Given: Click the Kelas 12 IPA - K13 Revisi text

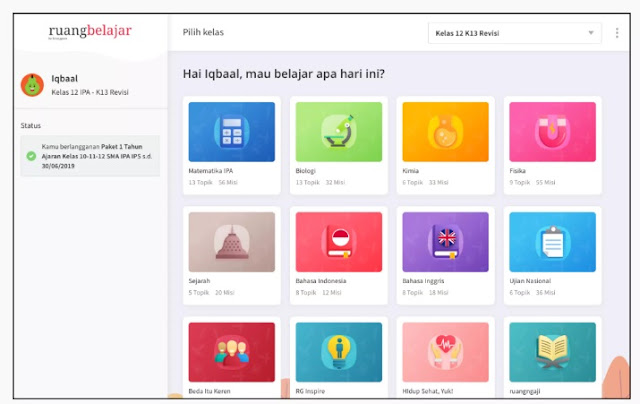Looking at the screenshot, I should coord(90,92).
